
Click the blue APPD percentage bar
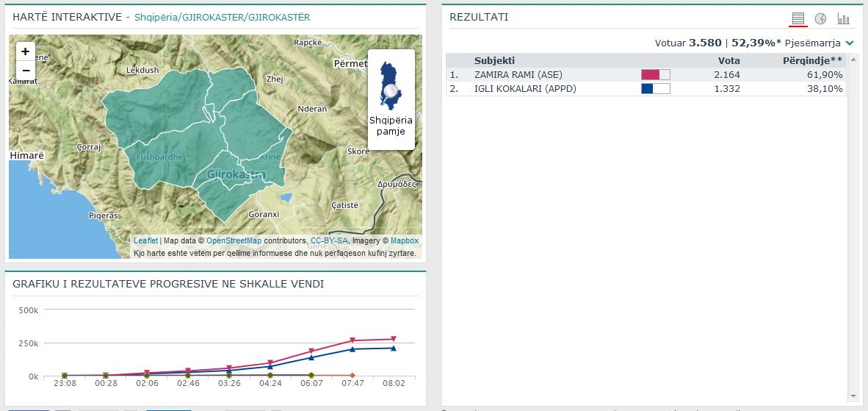pyautogui.click(x=655, y=89)
